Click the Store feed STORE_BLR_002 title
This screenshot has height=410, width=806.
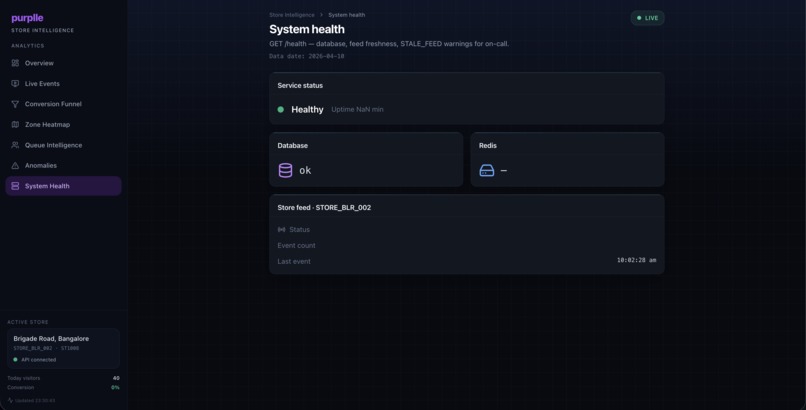coord(324,208)
